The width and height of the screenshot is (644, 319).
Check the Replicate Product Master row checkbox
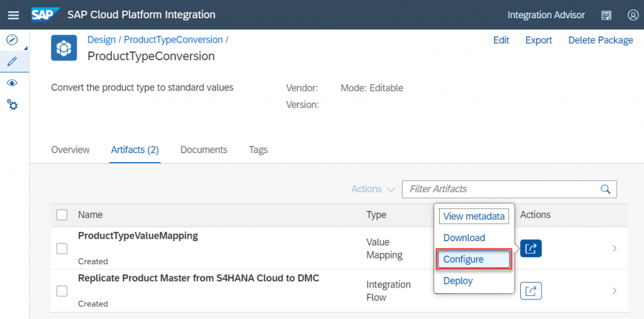tap(62, 291)
